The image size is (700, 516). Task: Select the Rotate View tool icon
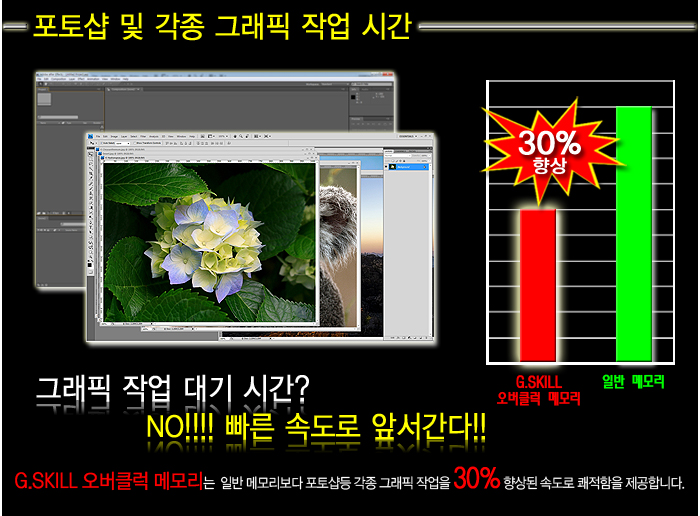[x=247, y=136]
